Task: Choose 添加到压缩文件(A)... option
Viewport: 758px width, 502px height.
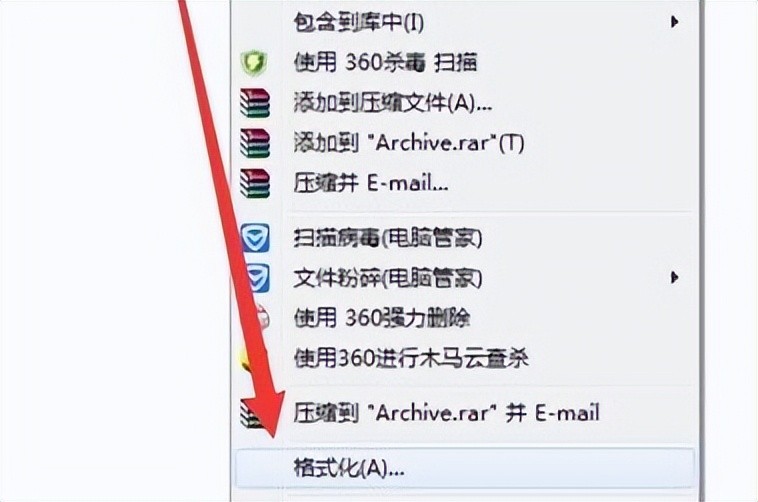Action: 393,103
